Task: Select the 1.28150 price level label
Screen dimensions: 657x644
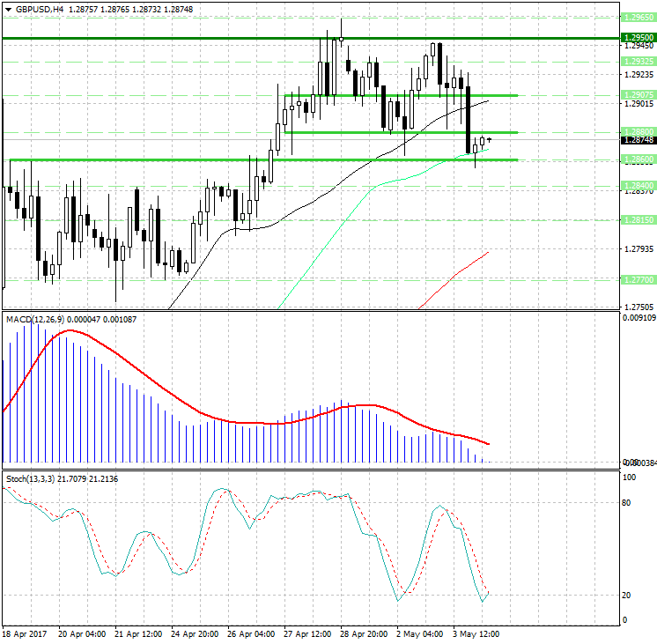Action: coord(637,219)
